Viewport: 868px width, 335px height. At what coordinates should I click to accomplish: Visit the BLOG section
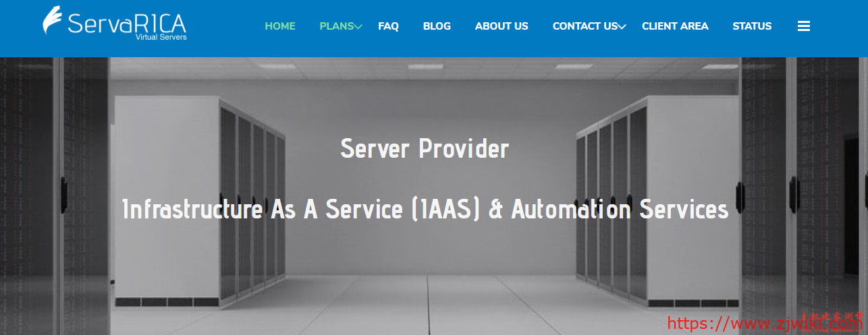[x=437, y=26]
